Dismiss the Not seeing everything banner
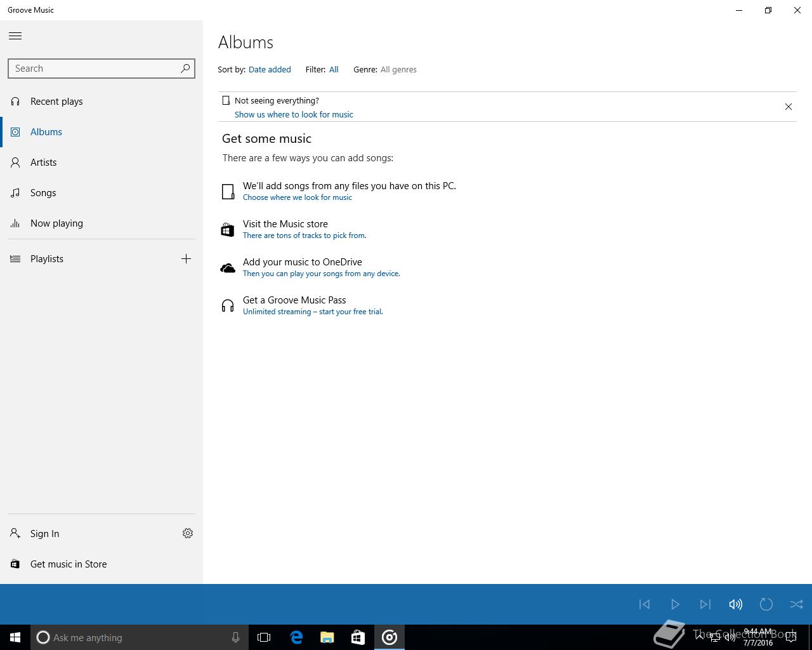812x650 pixels. point(789,107)
